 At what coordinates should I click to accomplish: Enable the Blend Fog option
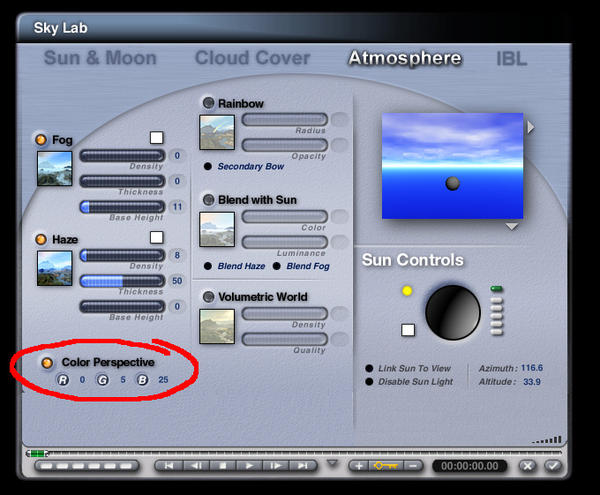277,266
